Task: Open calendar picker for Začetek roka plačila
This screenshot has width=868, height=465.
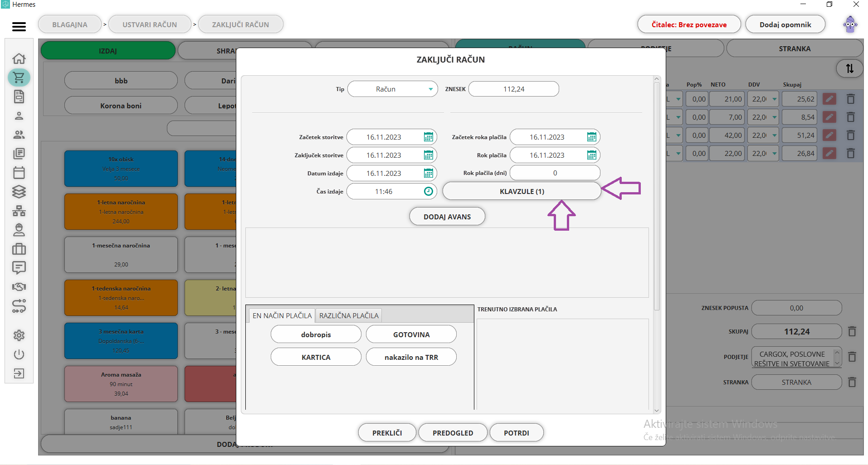Action: tap(592, 137)
